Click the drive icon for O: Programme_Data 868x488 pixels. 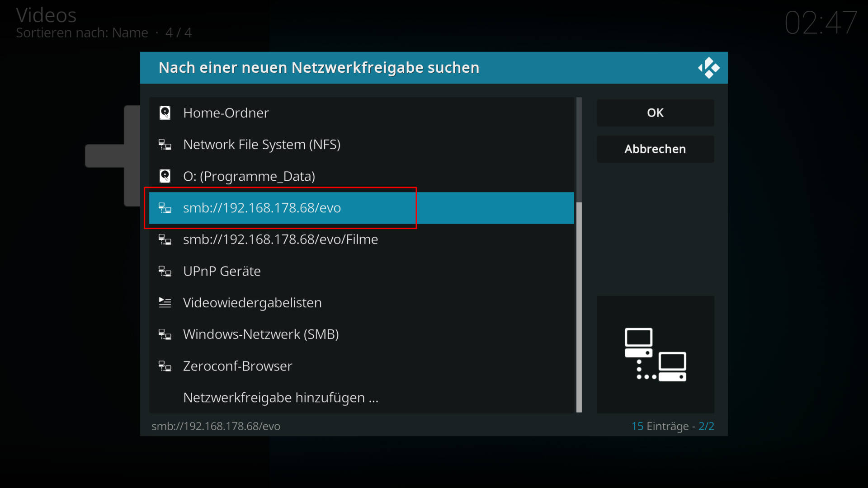point(165,176)
